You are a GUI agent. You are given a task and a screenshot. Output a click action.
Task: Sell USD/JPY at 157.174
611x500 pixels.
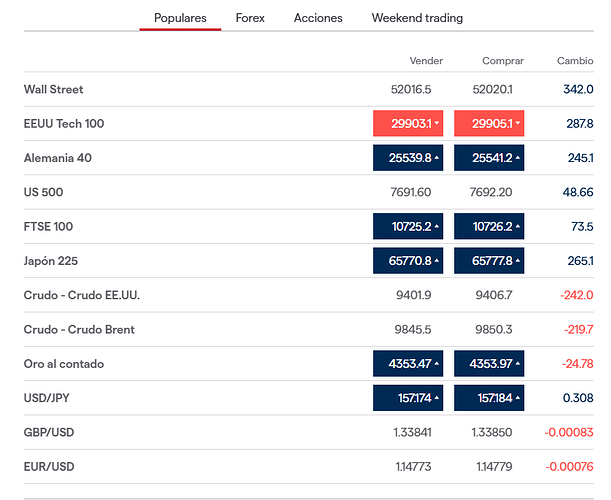pos(408,398)
